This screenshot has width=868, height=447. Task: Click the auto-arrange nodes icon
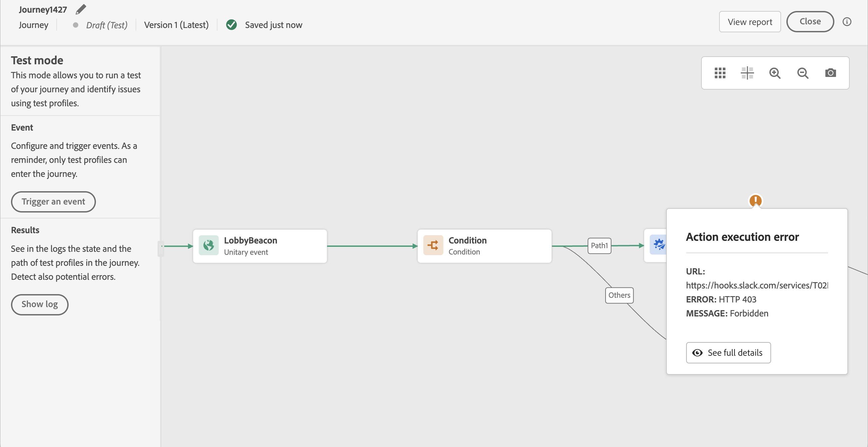[747, 73]
